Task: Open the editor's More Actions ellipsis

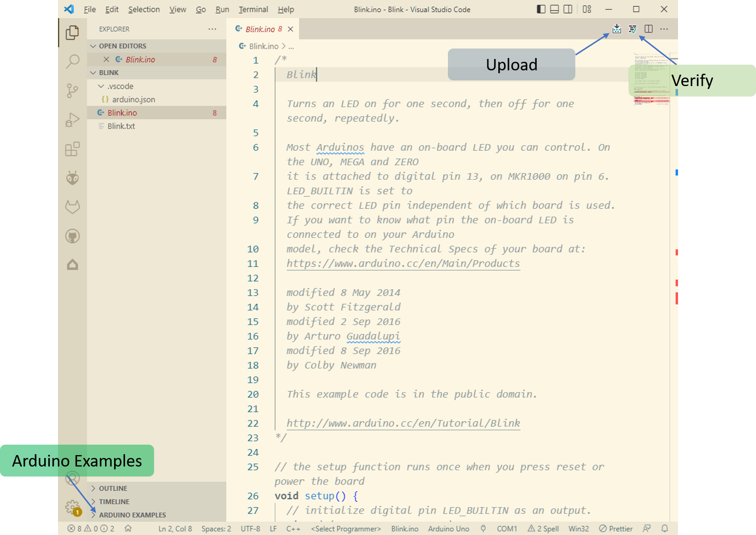Action: [664, 29]
